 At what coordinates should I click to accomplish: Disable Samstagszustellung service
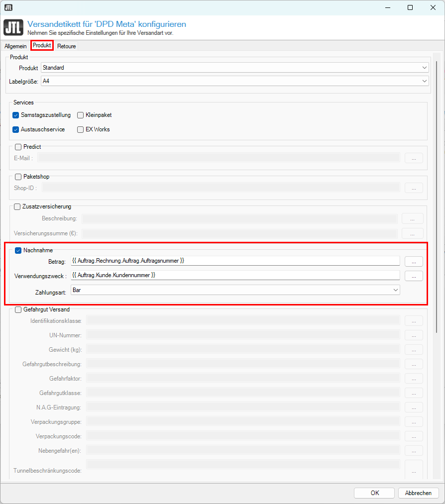(16, 115)
